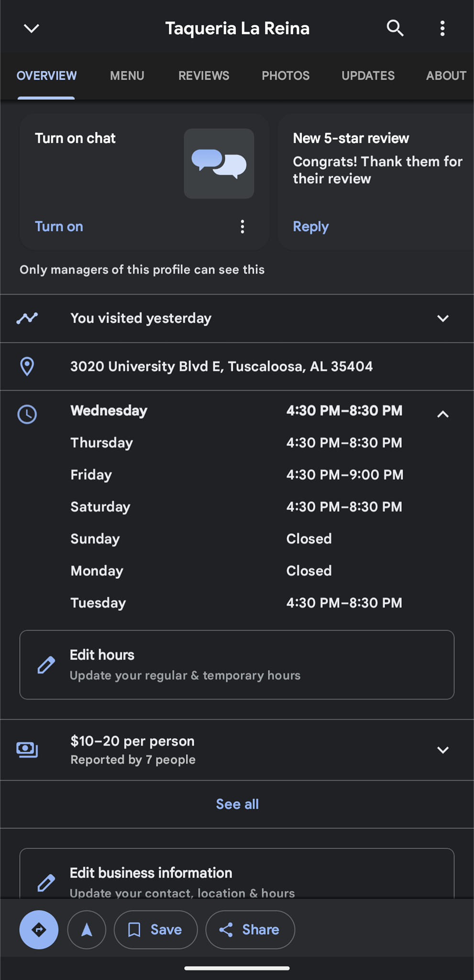Tap the chat bubbles illustration
Image resolution: width=474 pixels, height=980 pixels.
[219, 164]
